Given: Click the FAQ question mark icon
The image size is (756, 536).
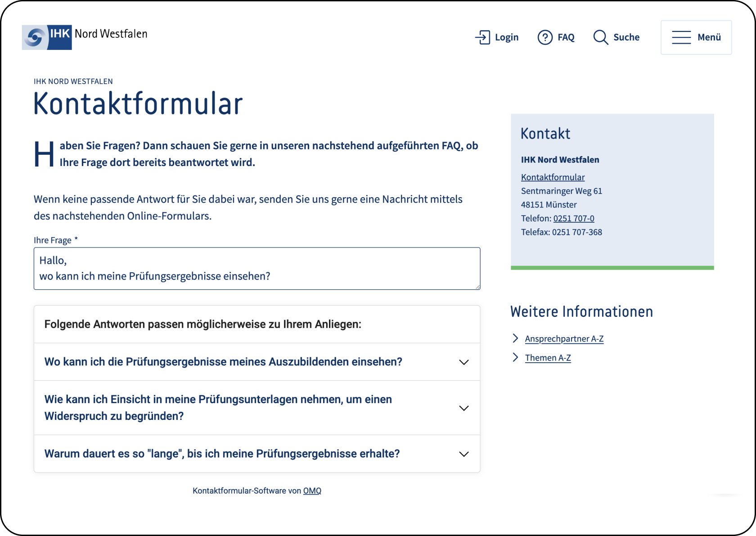Looking at the screenshot, I should (x=545, y=37).
